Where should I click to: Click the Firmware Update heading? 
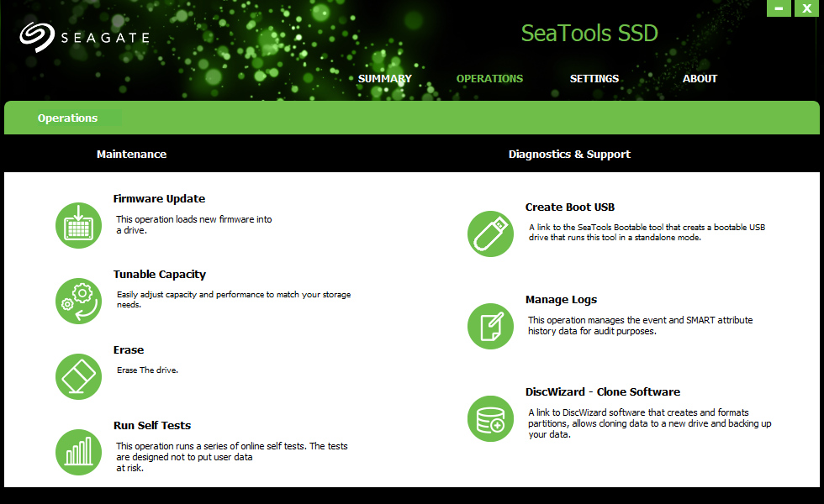(x=159, y=198)
